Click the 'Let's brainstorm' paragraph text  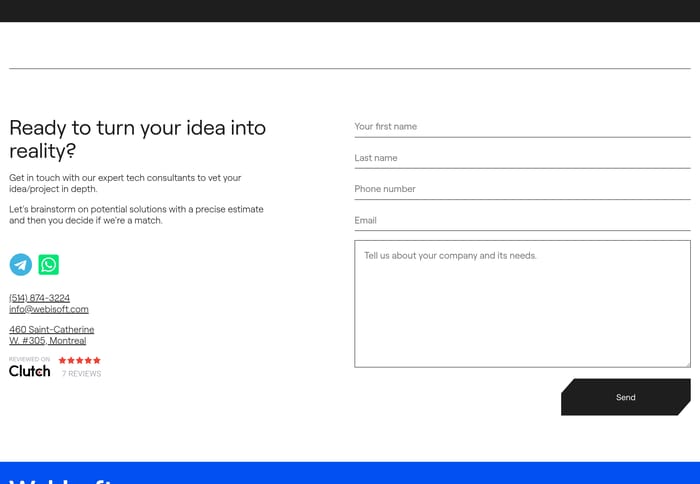tap(136, 215)
